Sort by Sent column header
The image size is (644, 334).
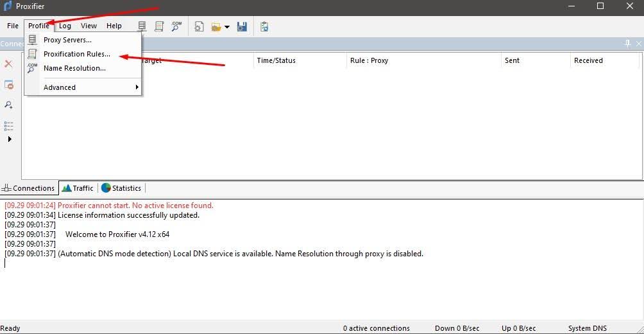536,60
